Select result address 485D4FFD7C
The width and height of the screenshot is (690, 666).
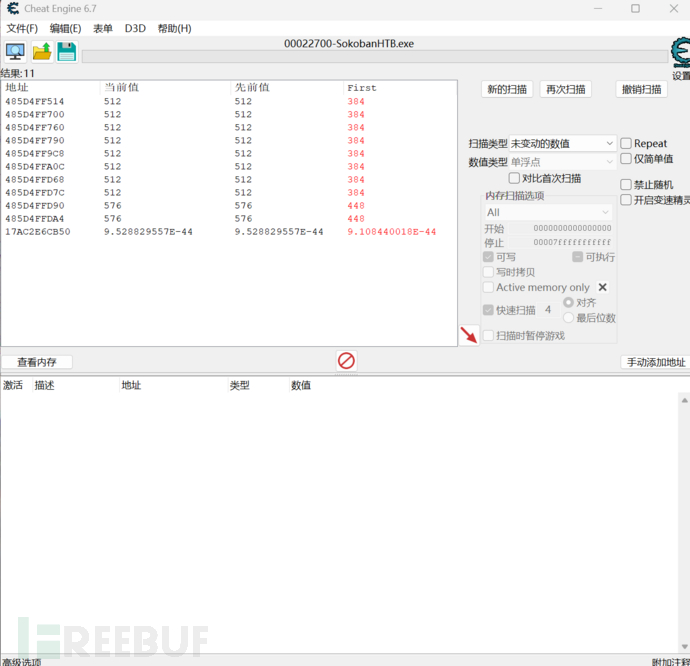[x=34, y=192]
